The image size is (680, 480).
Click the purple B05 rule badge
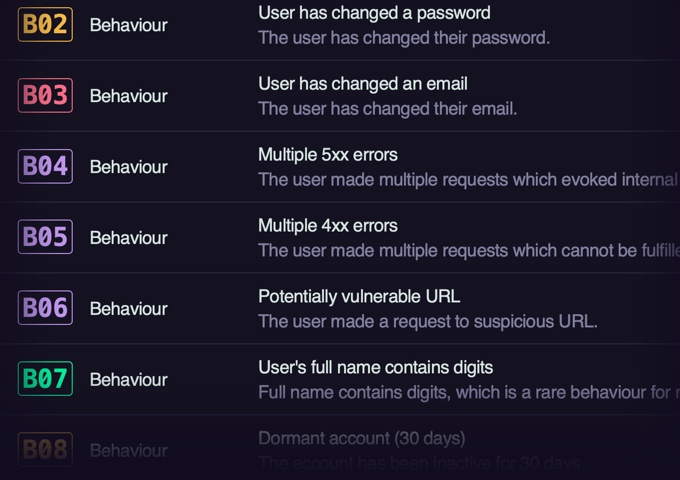tap(45, 237)
